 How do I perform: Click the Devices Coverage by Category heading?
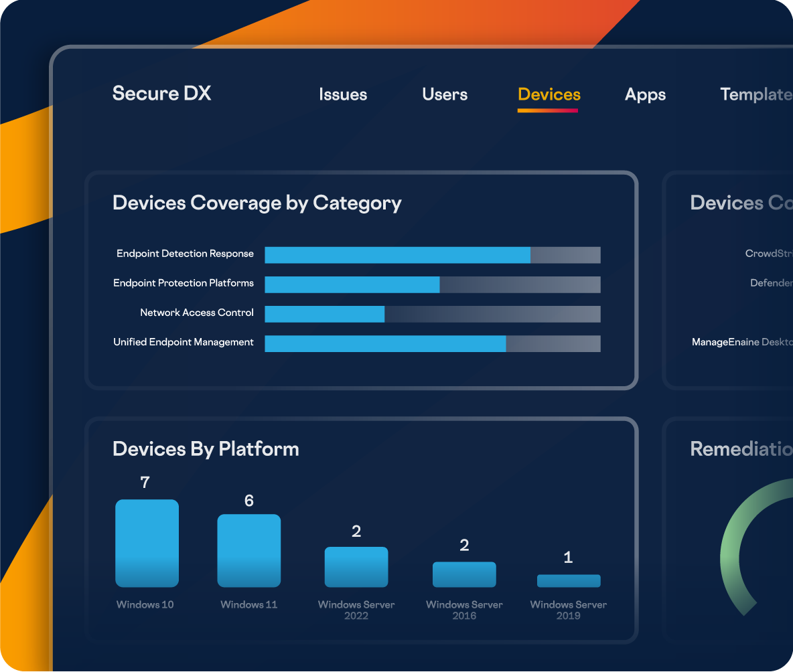tap(257, 203)
